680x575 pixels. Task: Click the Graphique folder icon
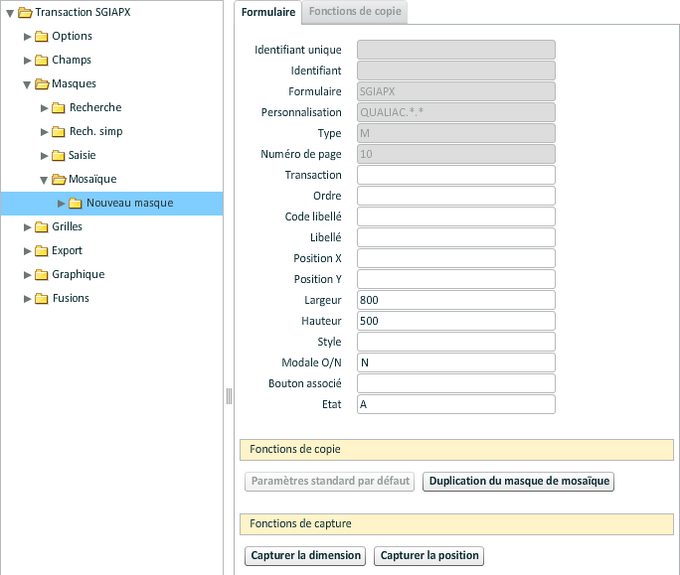click(x=41, y=275)
